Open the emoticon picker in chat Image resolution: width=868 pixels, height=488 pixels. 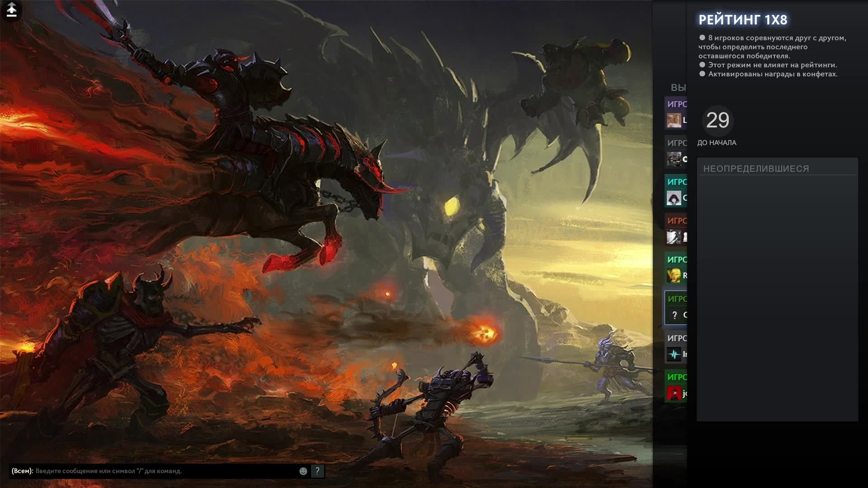[x=303, y=471]
